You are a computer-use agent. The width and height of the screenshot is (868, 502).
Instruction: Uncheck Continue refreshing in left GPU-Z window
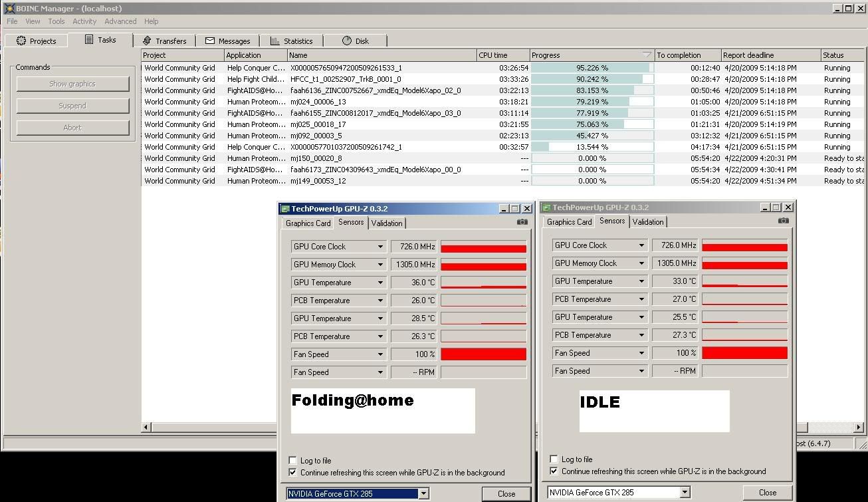click(x=293, y=473)
